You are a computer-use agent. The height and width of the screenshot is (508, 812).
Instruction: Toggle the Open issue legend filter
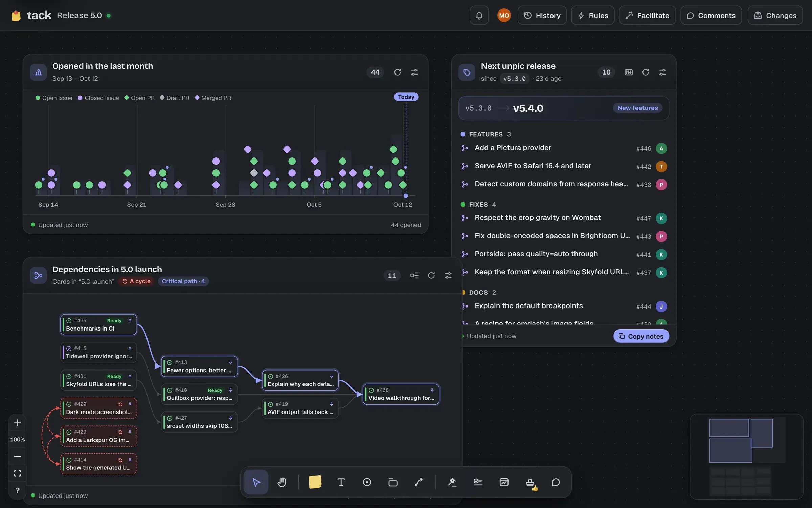pos(54,98)
